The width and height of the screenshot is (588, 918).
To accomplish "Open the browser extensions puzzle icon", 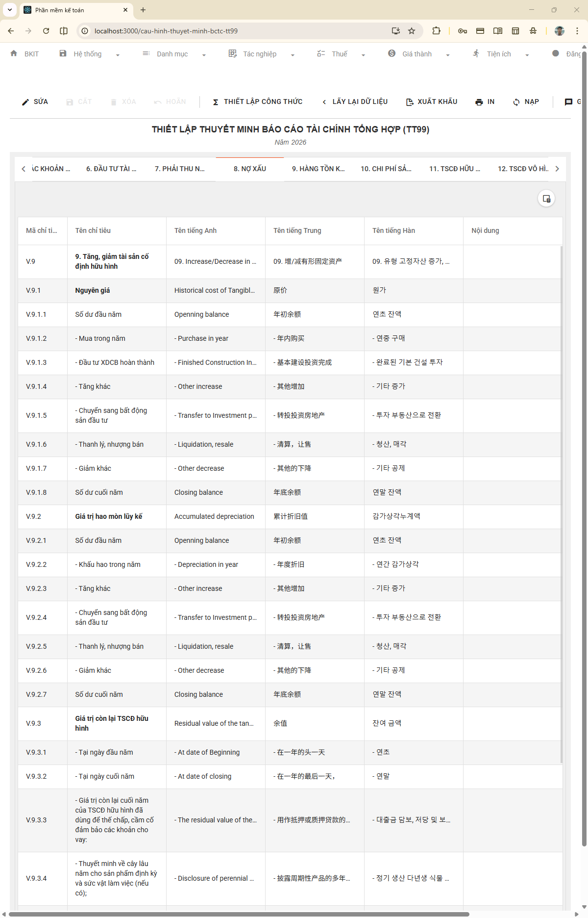I will point(436,31).
